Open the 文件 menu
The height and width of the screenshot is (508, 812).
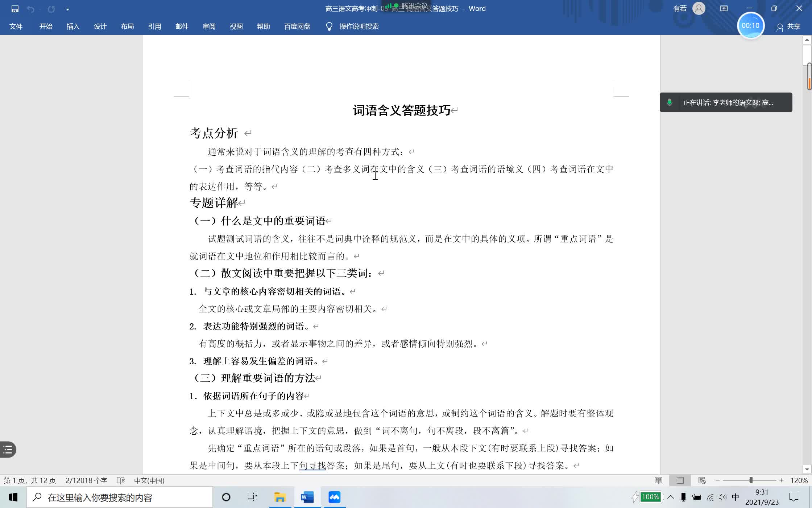(16, 26)
